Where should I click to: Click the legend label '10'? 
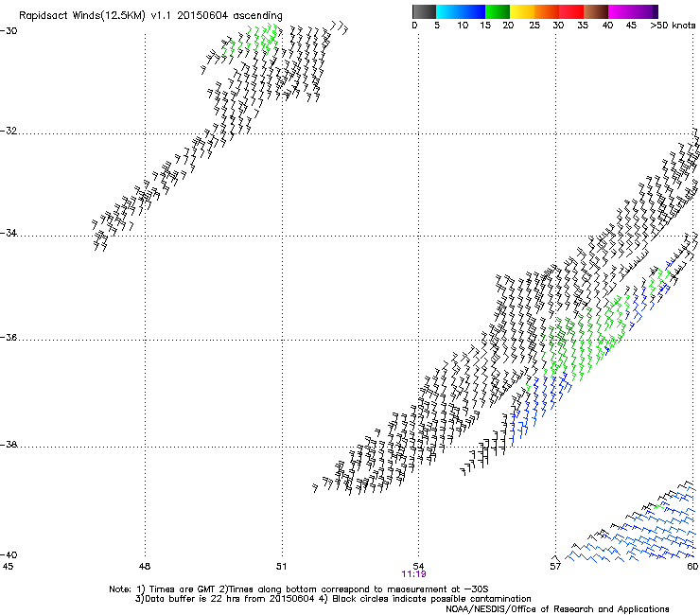click(x=463, y=26)
